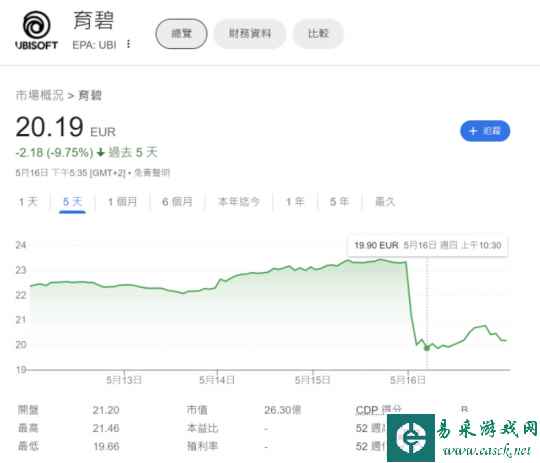Click the green down-arrow next to -9.75%
540x463 pixels.
[101, 152]
